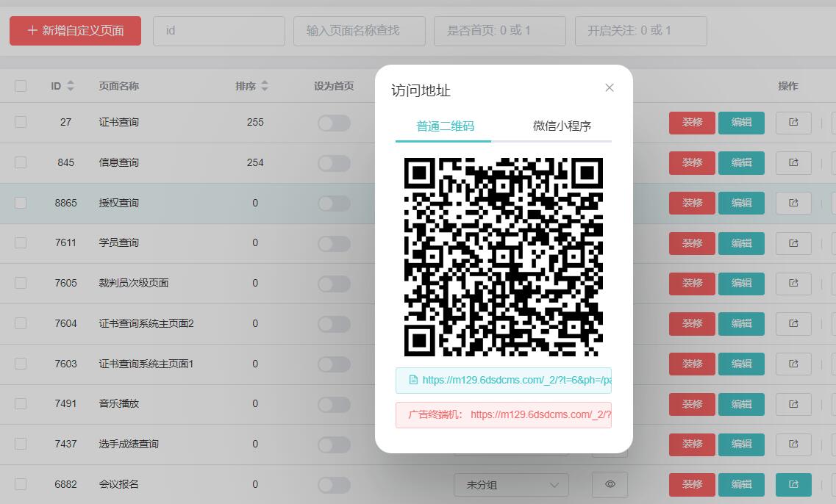
Task: Click 编辑 button for 选手成绩查询
Action: point(741,444)
